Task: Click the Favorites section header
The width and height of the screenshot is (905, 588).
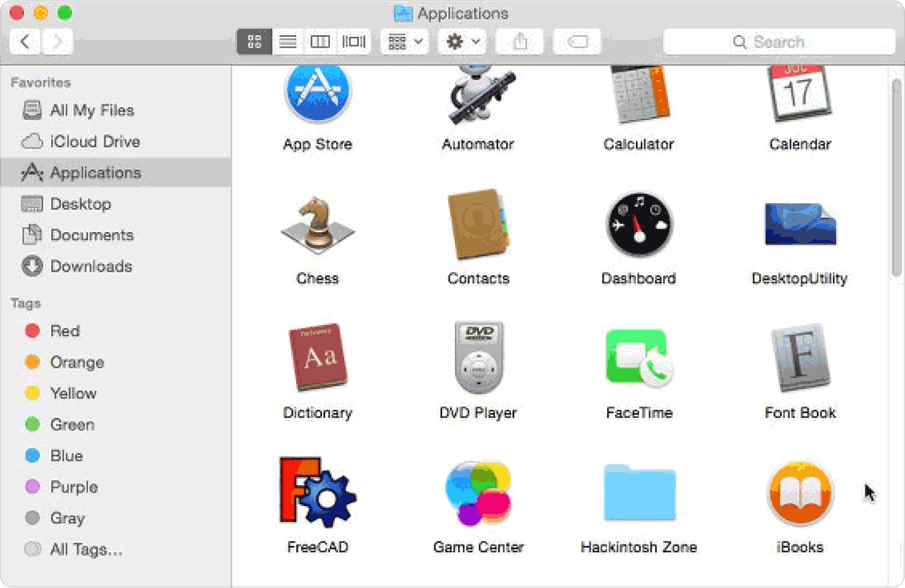Action: [40, 83]
